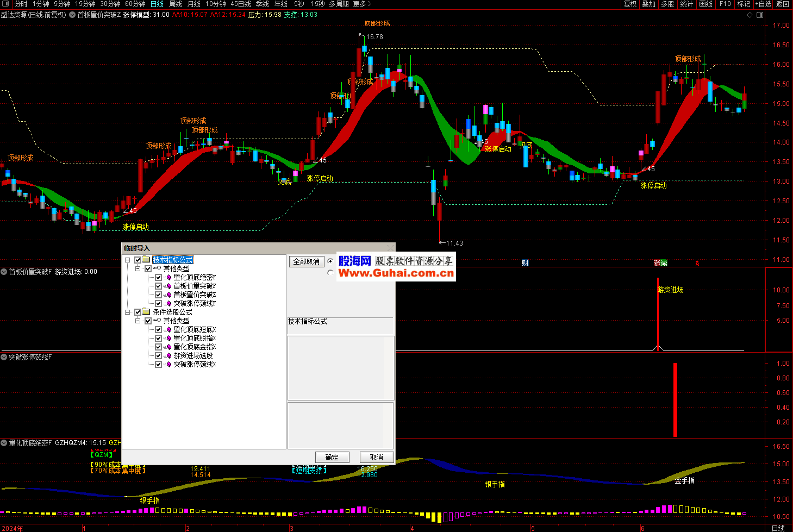Viewport: 793px width, 532px height.
Task: Uncheck the 量化顶底银指X checkbox
Action: pyautogui.click(x=158, y=338)
